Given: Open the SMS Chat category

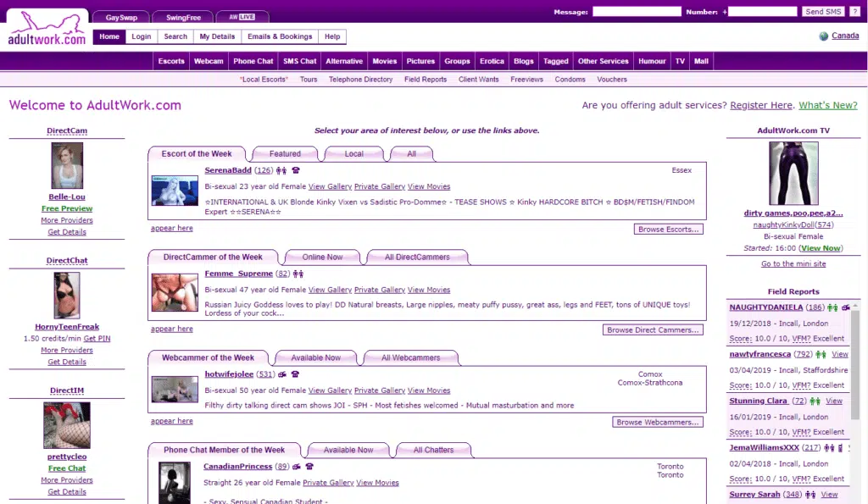Looking at the screenshot, I should coord(299,61).
